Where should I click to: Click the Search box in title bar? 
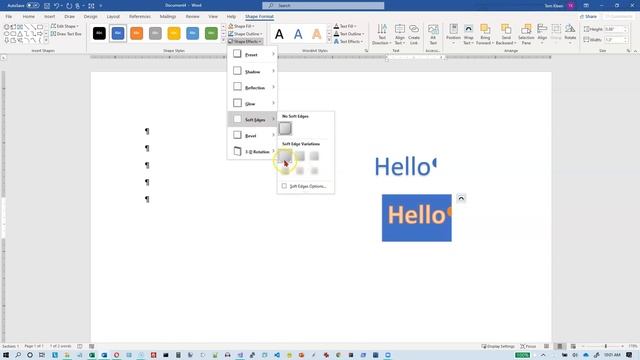tap(323, 5)
